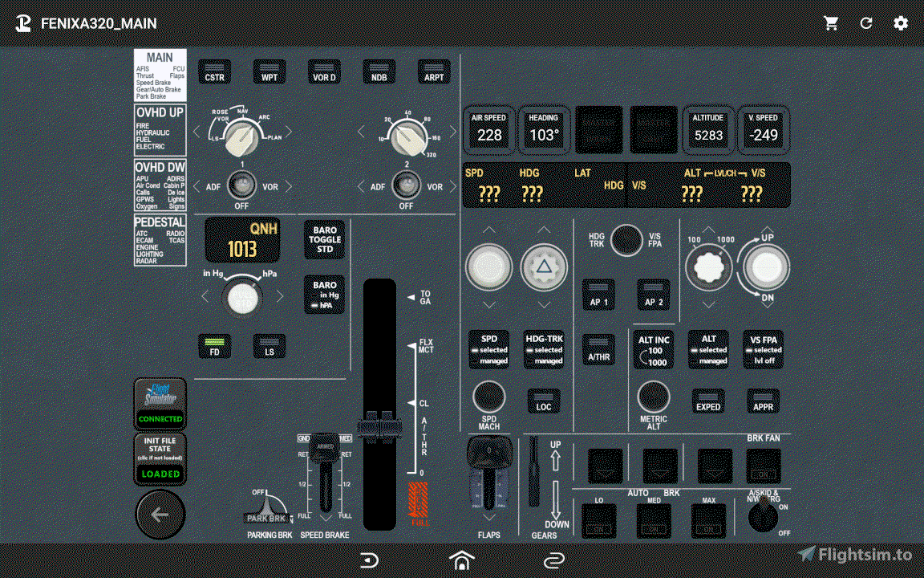Click left chevron of ADF/VOR 2 switch
The width and height of the screenshot is (924, 578).
point(361,186)
